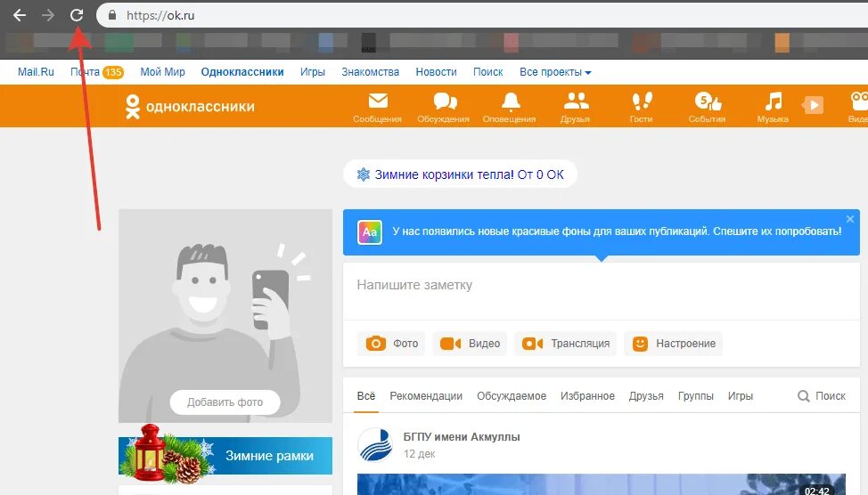Viewport: 868px width, 495px height.
Task: Open the video preview with 02:42 duration
Action: tap(602, 484)
